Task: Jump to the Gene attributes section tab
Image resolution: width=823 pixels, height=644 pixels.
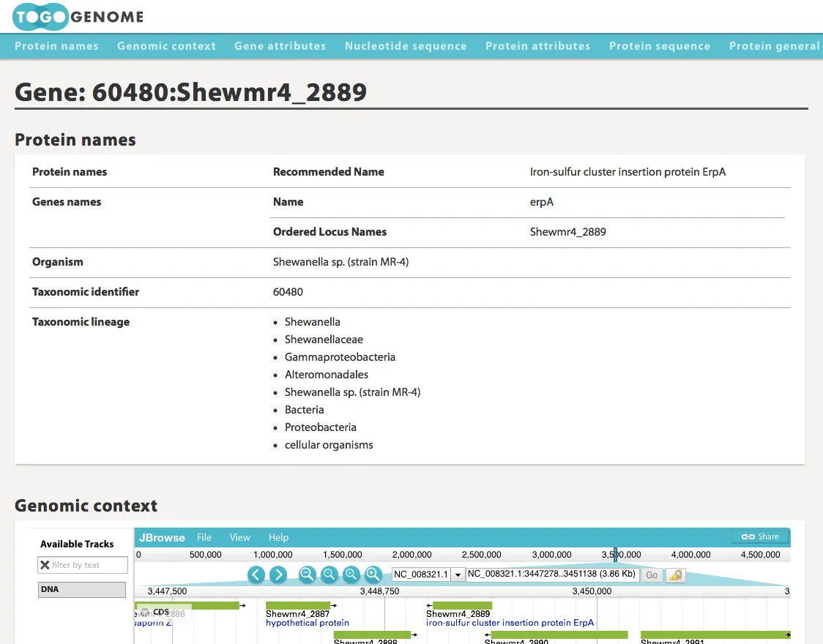Action: 280,46
